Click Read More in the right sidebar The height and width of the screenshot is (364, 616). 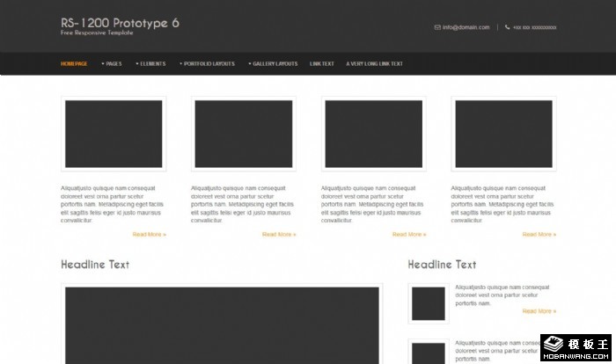click(x=539, y=311)
